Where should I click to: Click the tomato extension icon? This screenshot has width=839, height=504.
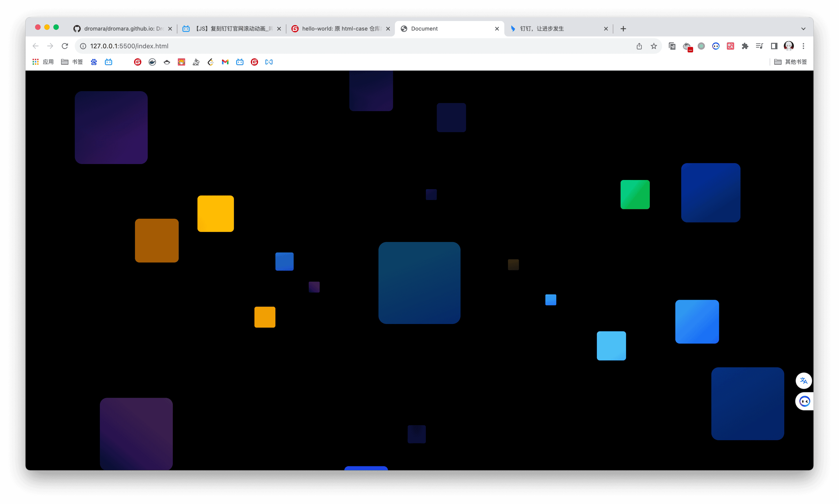[x=687, y=46]
